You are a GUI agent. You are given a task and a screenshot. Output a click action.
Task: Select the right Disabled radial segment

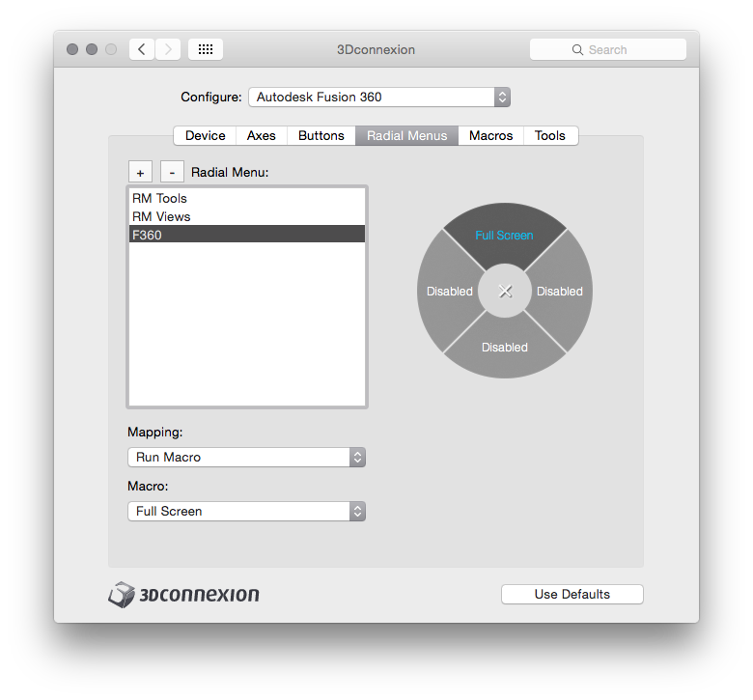pyautogui.click(x=560, y=292)
